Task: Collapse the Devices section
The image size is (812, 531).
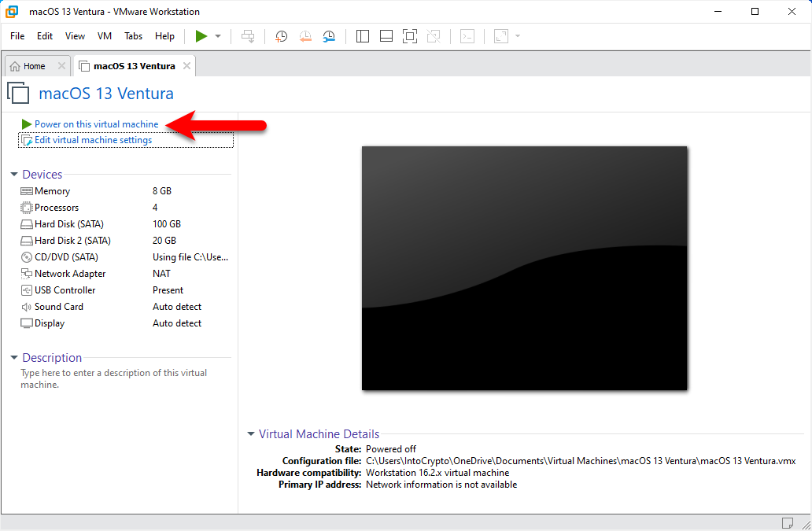Action: click(x=14, y=175)
